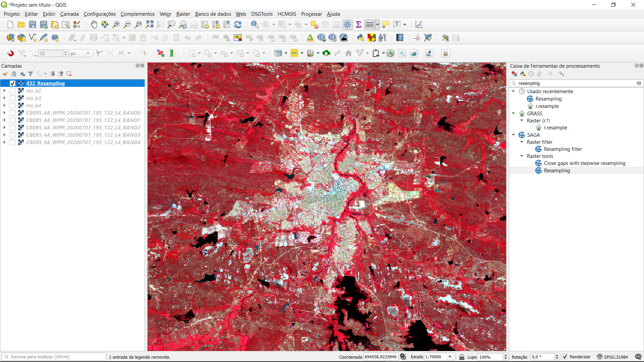The width and height of the screenshot is (644, 362).
Task: Open the Raster menu
Action: click(x=183, y=14)
